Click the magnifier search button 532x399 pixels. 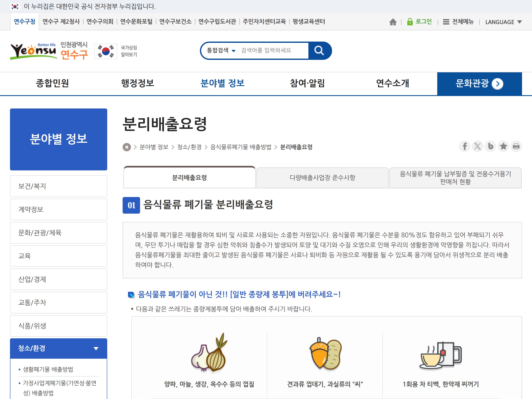pos(319,50)
